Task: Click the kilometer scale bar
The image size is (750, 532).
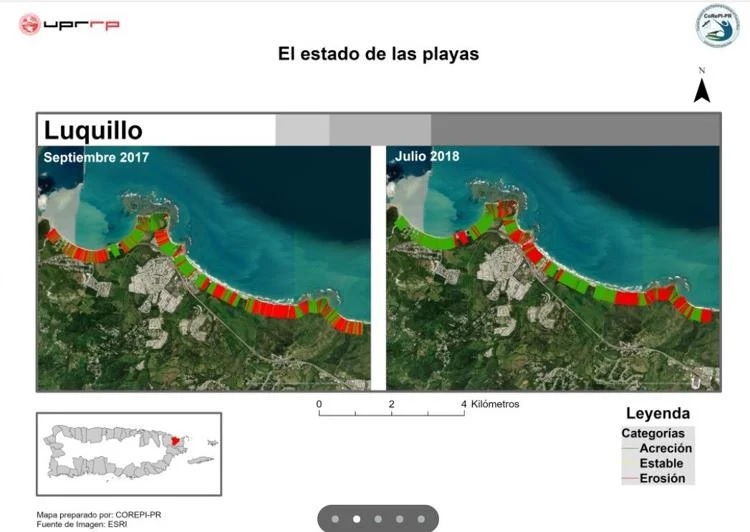Action: pyautogui.click(x=392, y=413)
